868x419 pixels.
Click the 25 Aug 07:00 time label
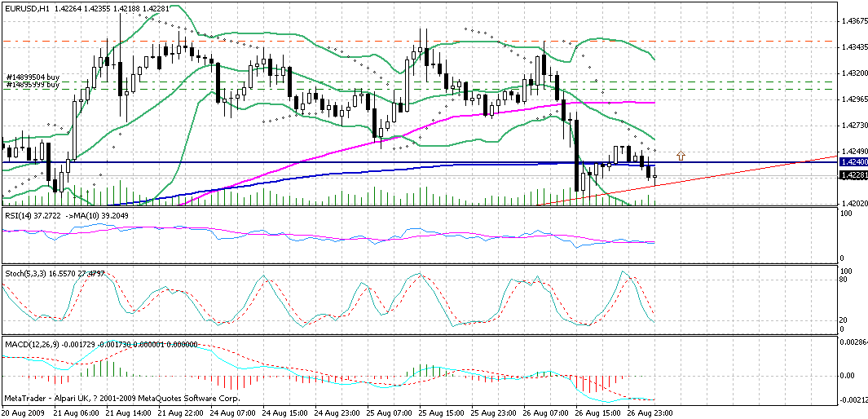point(389,413)
